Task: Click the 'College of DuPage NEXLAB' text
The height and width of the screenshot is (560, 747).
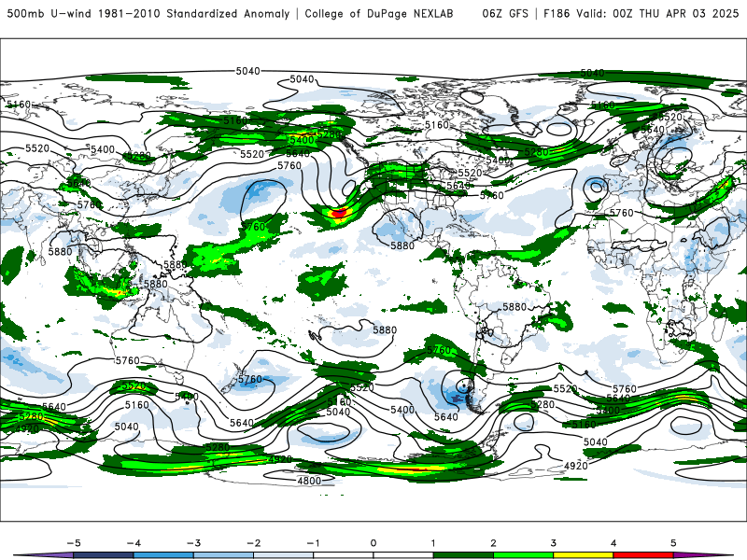Action: click(x=379, y=14)
